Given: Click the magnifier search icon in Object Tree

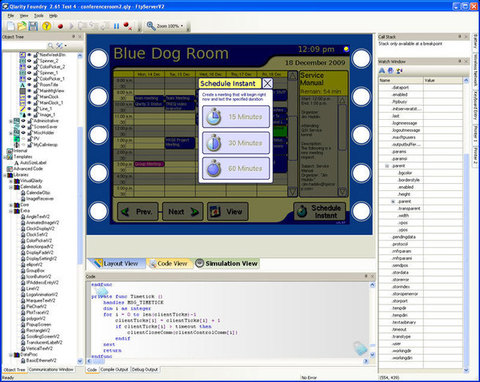Looking at the screenshot, I should (x=50, y=45).
